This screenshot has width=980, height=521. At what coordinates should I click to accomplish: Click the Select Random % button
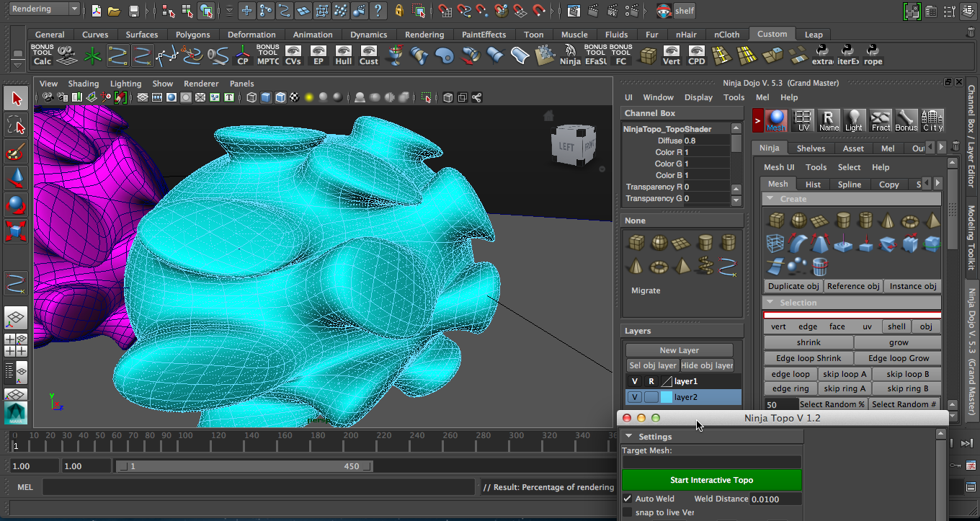(x=832, y=404)
